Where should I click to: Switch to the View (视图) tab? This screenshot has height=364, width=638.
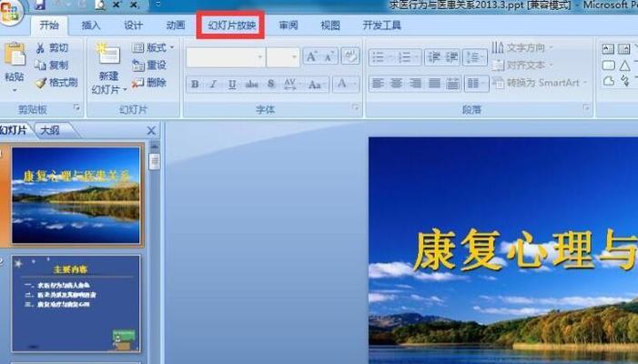(x=330, y=25)
